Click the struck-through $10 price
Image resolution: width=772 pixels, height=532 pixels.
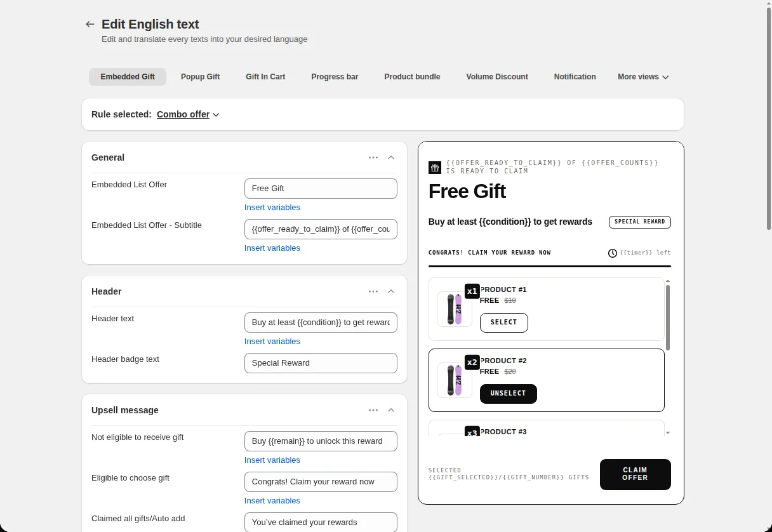pyautogui.click(x=510, y=300)
